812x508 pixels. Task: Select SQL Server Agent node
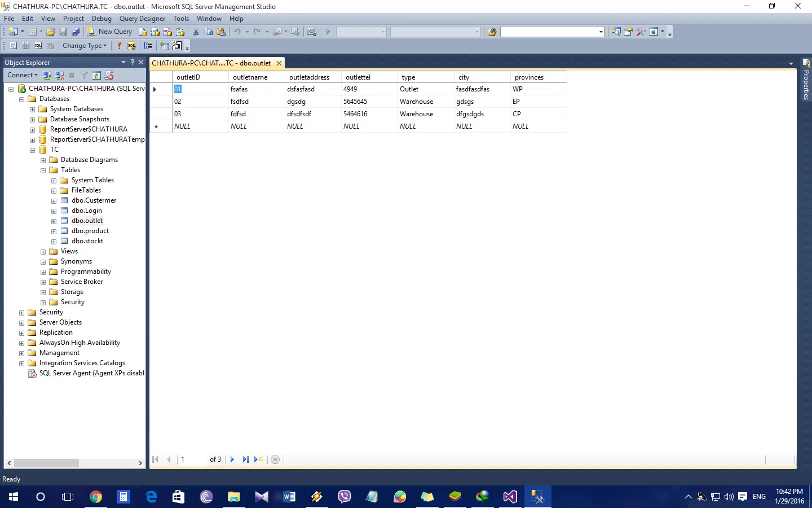pos(92,373)
